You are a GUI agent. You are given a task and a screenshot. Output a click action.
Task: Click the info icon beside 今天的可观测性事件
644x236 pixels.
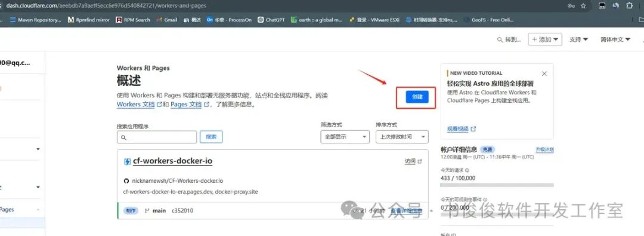tap(485, 200)
